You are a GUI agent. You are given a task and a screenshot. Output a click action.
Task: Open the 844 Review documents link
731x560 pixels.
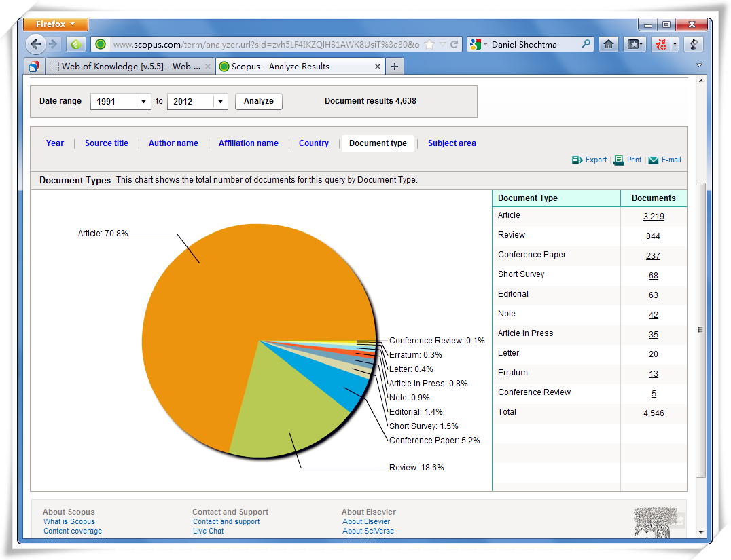[653, 236]
